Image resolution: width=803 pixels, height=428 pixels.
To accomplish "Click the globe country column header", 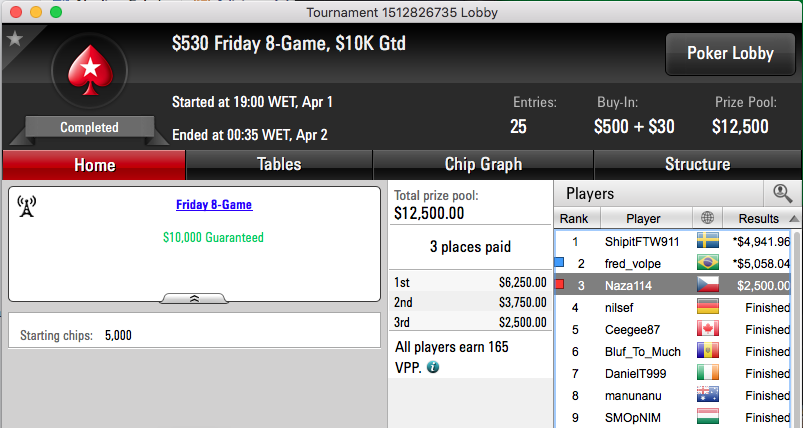I will (x=707, y=218).
